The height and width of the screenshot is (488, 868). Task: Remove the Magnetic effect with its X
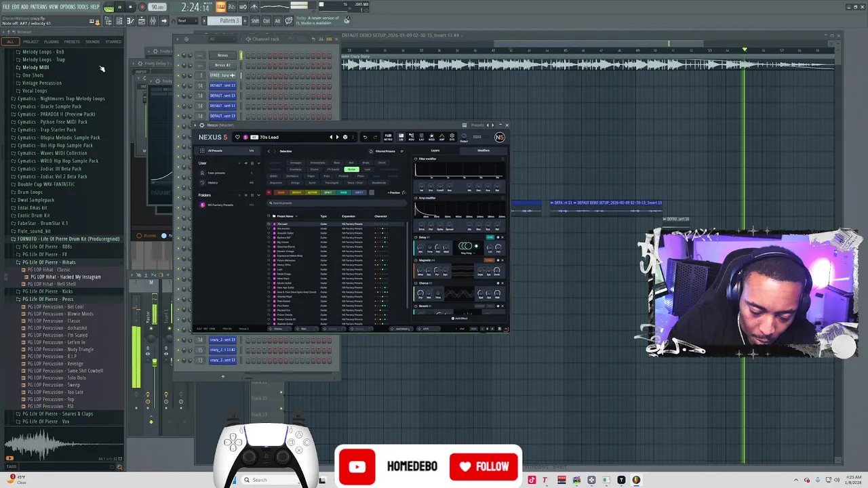[502, 260]
